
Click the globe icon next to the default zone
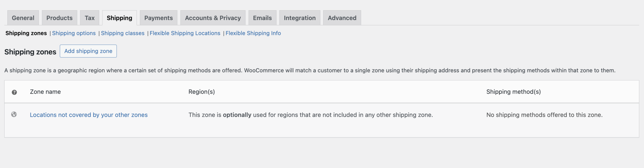tap(14, 115)
